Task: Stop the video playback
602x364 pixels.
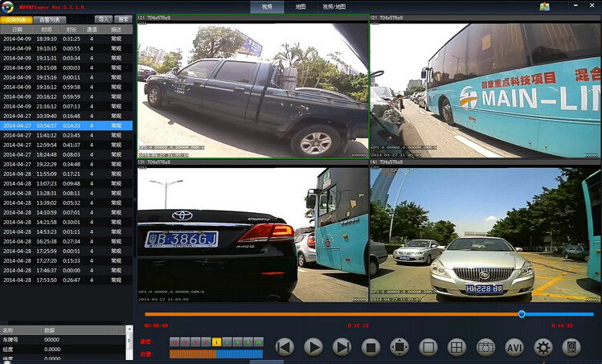Action: pos(371,347)
